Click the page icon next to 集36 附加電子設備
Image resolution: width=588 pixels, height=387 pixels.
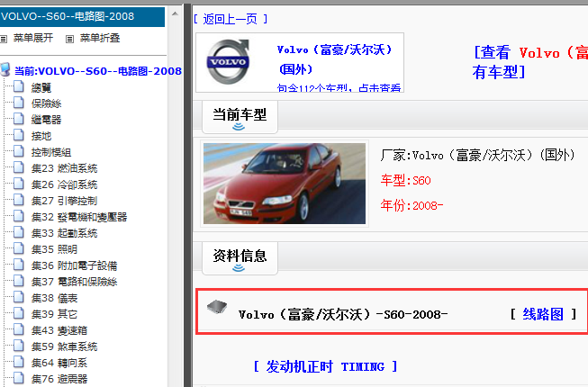[19, 265]
